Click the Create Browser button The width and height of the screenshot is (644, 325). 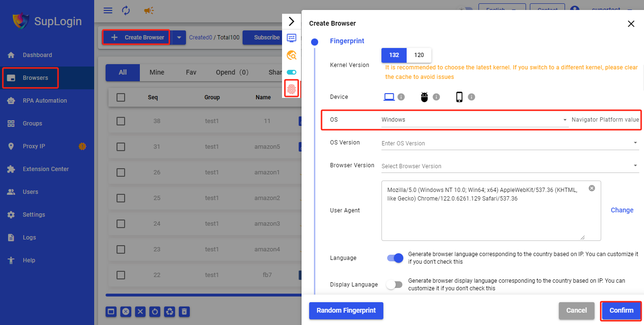(x=137, y=38)
